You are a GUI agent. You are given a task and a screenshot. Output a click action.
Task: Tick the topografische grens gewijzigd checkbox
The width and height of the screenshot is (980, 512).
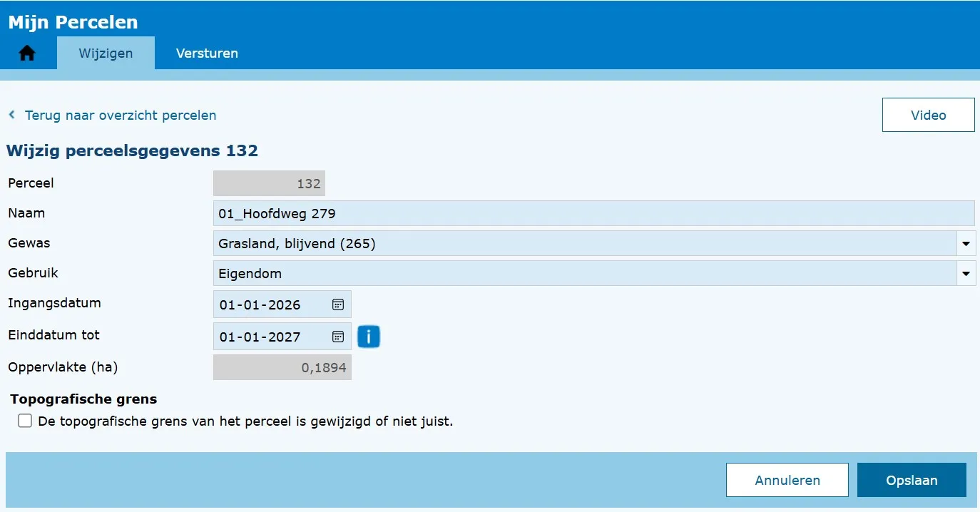pyautogui.click(x=25, y=421)
